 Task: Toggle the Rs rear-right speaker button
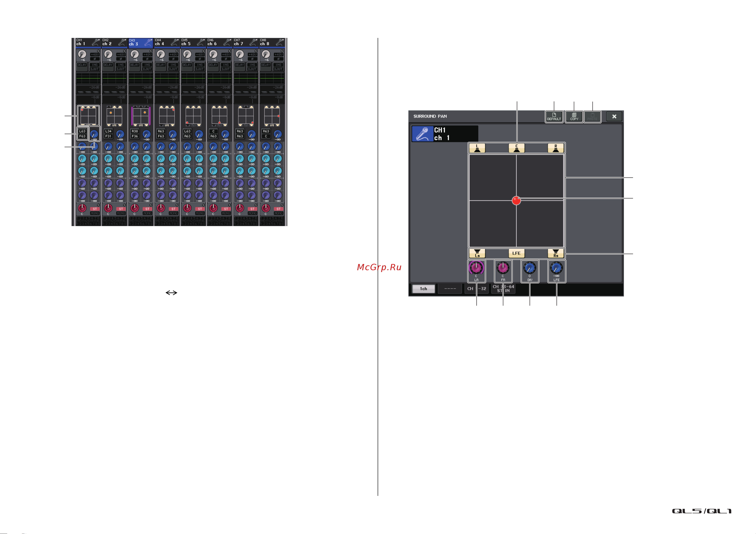[x=556, y=253]
